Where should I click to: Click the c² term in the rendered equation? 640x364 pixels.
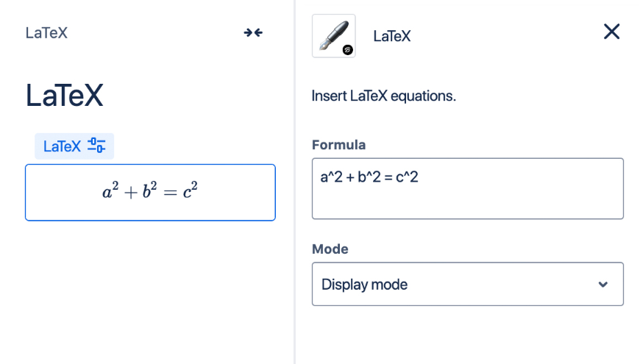[x=191, y=193]
